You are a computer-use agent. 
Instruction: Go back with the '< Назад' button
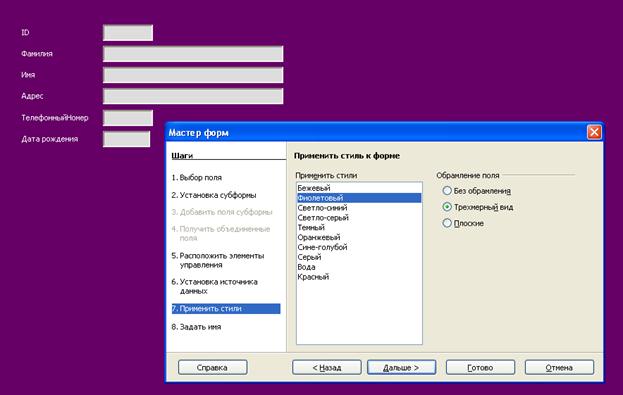coord(327,368)
